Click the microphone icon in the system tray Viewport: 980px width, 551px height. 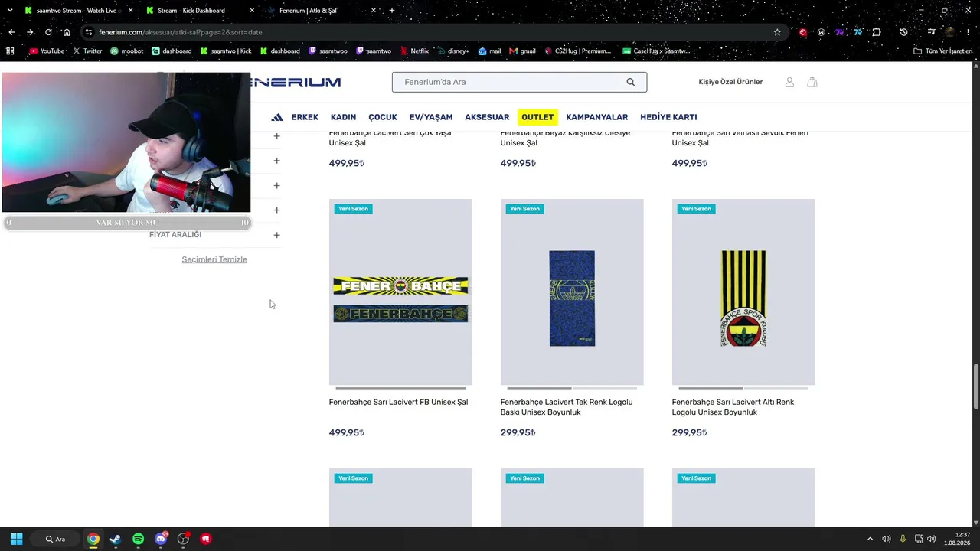(903, 539)
